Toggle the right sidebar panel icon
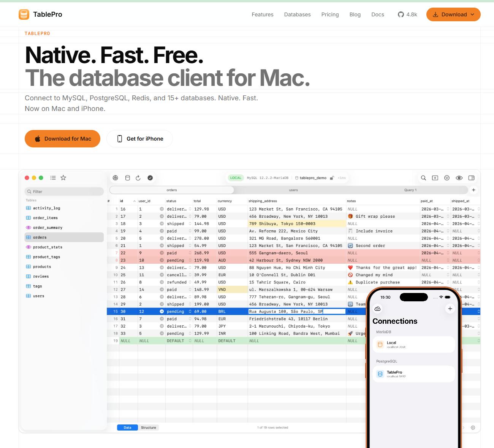This screenshot has width=494, height=448. coord(471,178)
